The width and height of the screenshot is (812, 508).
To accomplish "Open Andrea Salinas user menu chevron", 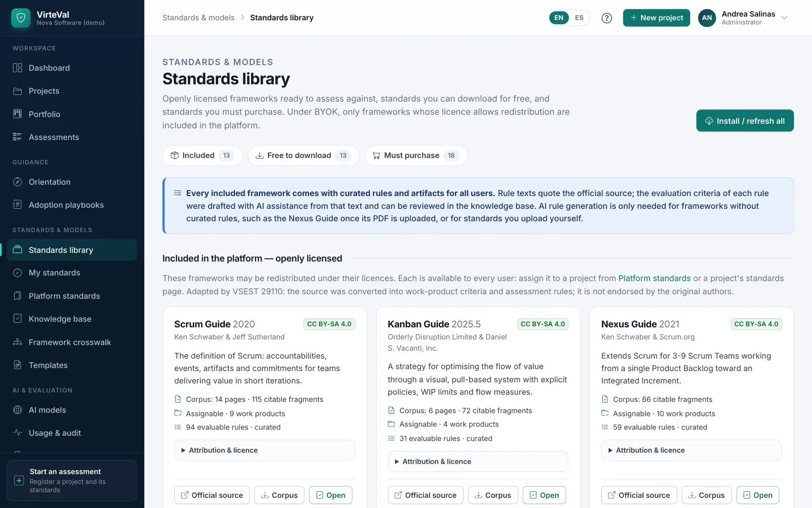I will coord(784,18).
